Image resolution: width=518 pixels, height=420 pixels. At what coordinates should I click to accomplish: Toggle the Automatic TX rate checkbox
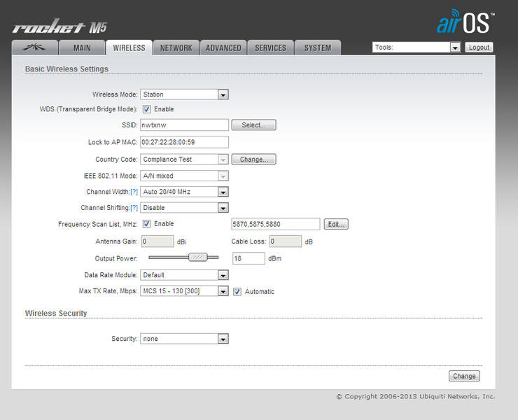(237, 291)
